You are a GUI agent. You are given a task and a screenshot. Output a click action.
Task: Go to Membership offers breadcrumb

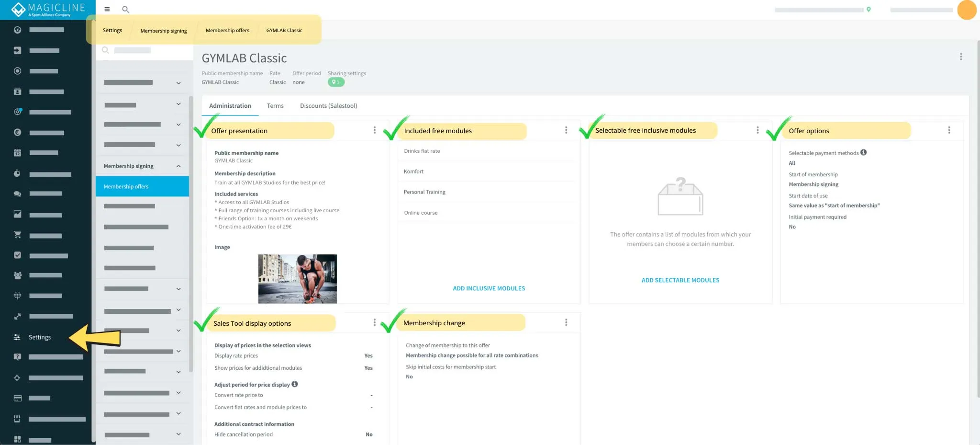(227, 30)
